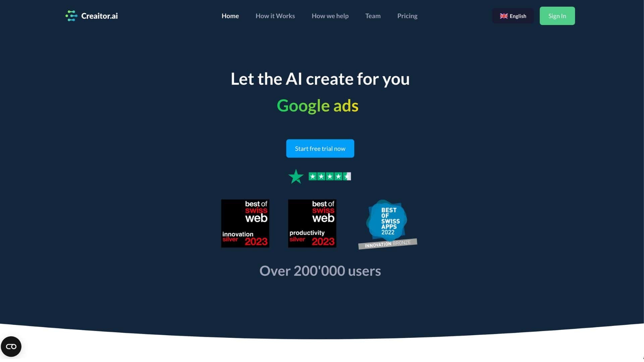Click the Best of Swiss Web Productivity 2023 badge

[312, 223]
